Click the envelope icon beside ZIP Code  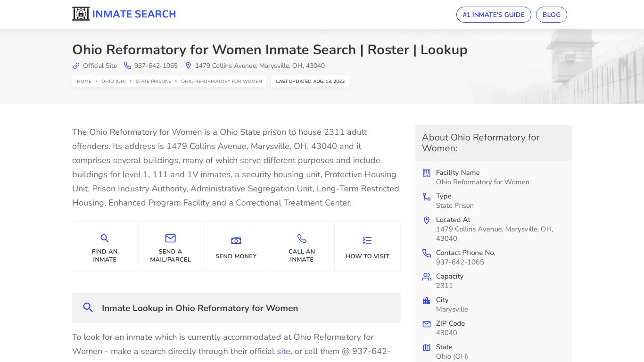pos(427,324)
